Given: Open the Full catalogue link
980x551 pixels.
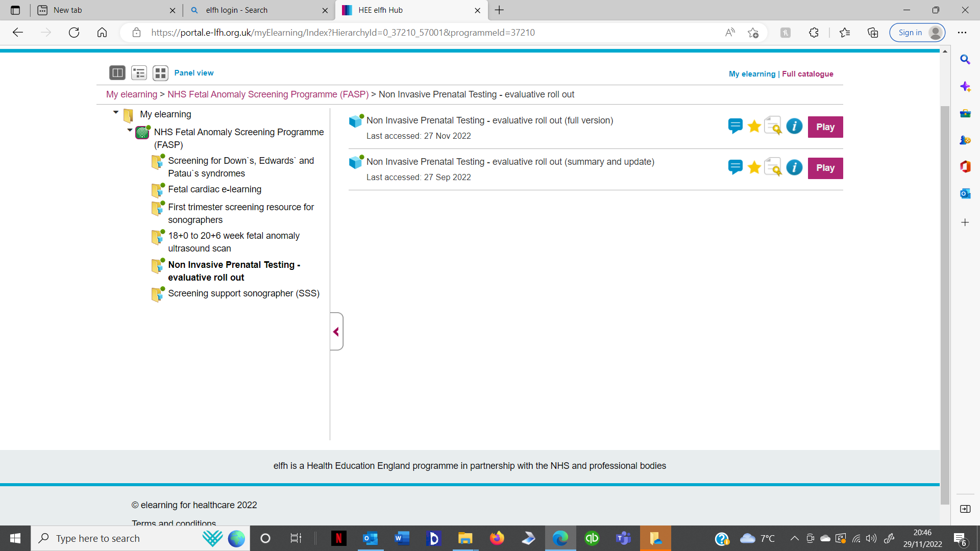Looking at the screenshot, I should click(x=807, y=74).
